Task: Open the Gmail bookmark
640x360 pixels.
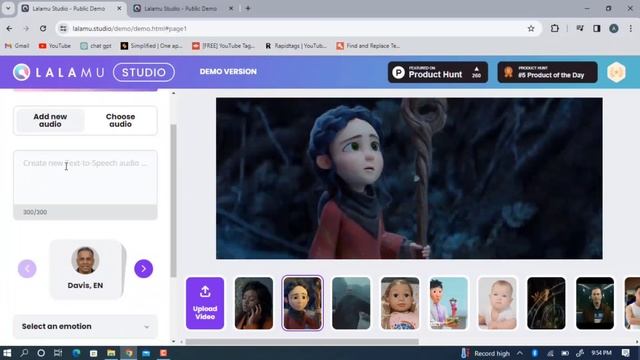Action: click(17, 46)
